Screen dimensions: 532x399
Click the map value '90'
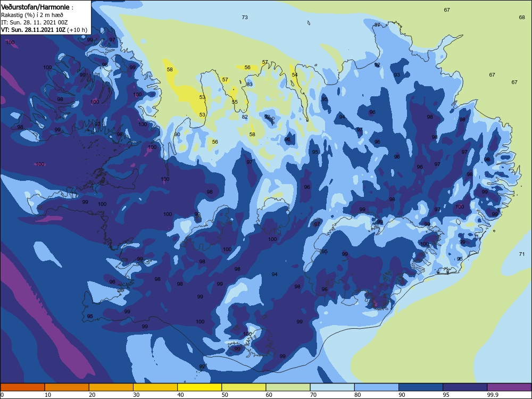click(x=177, y=135)
